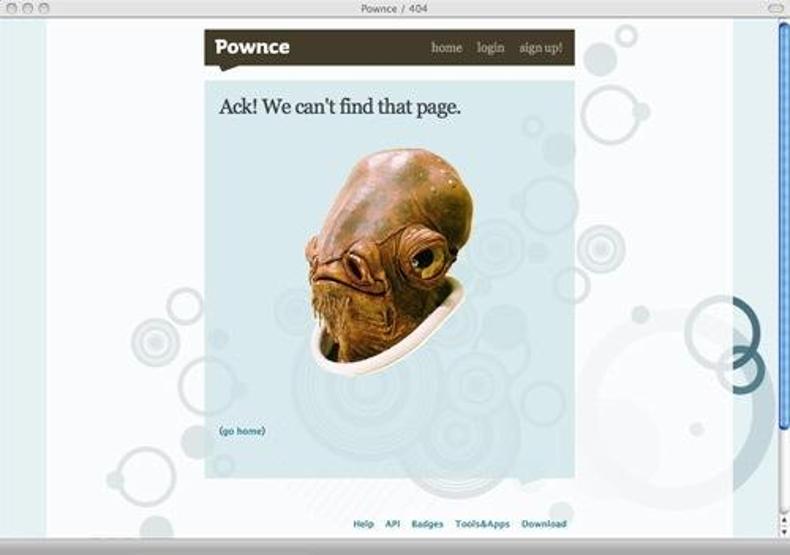The image size is (790, 555).
Task: Click the sign up! header link
Action: pyautogui.click(x=541, y=47)
